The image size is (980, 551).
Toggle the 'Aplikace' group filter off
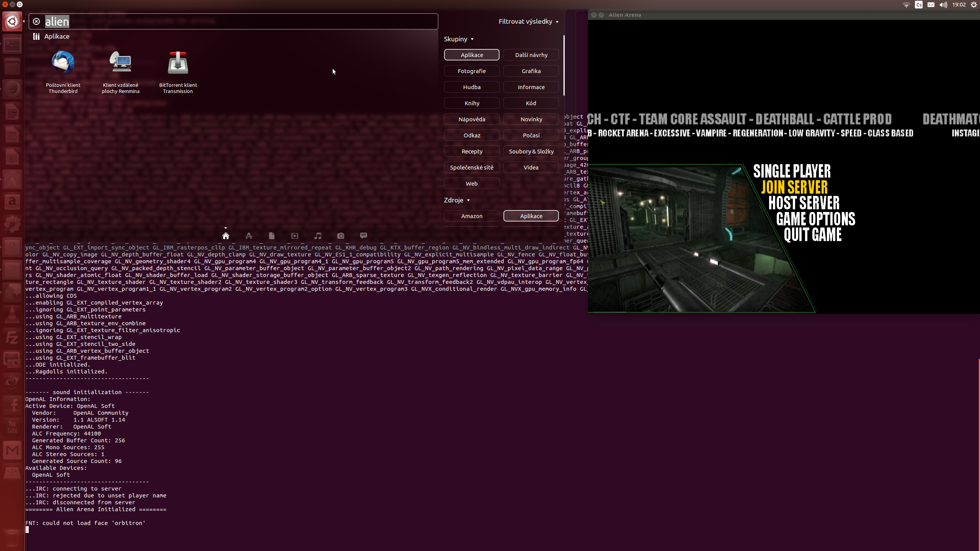[x=472, y=55]
